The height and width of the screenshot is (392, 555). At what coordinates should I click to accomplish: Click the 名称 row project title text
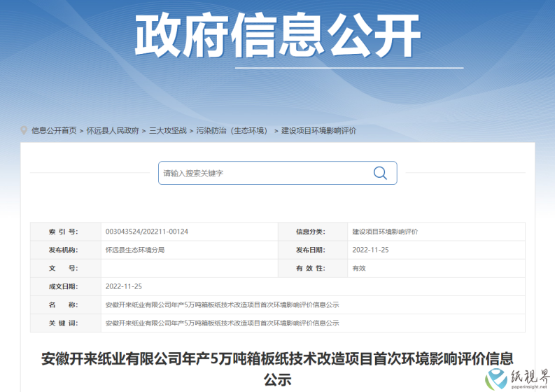223,305
